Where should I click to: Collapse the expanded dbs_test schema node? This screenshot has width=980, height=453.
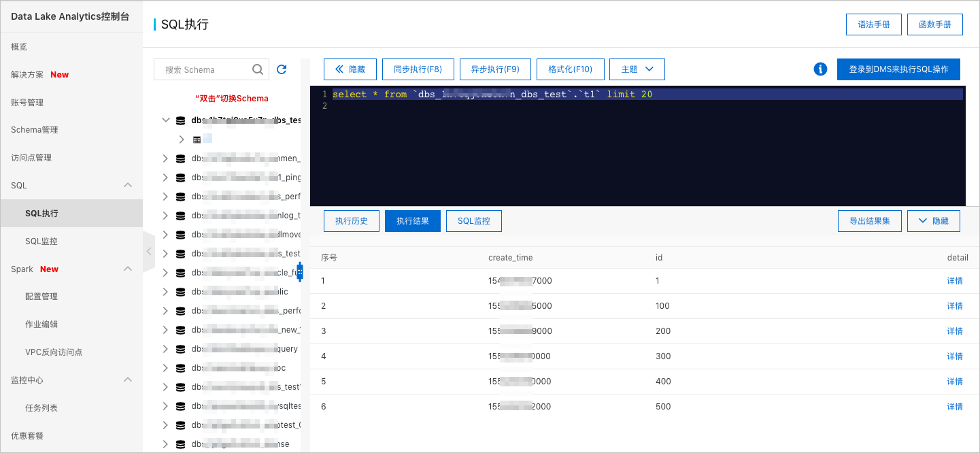165,120
